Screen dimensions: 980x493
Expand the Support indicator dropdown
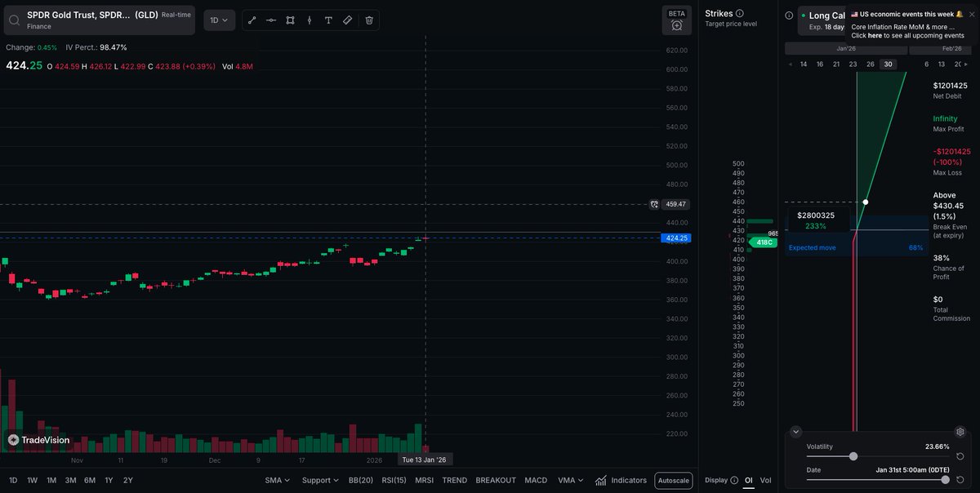click(x=320, y=481)
